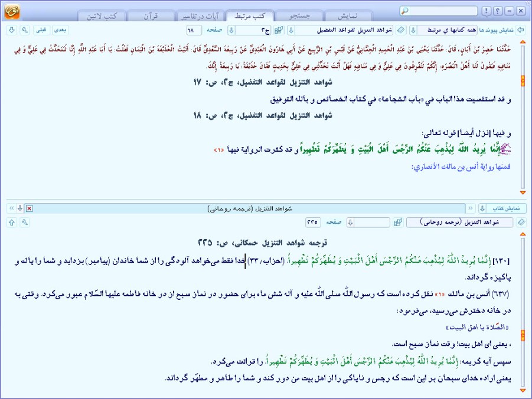This screenshot has width=532, height=399.
Task: Click the صفحه label in the top toolbar
Action: pyautogui.click(x=214, y=30)
